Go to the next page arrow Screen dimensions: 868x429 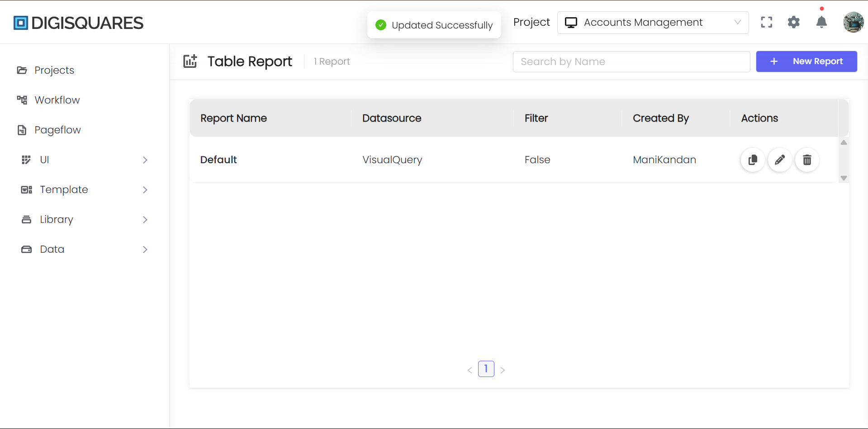(503, 370)
